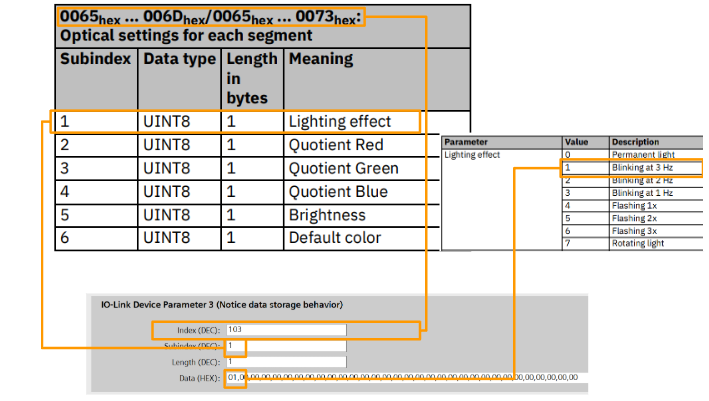
Task: Select the Lighting effect row in Meaning column
Action: point(340,122)
